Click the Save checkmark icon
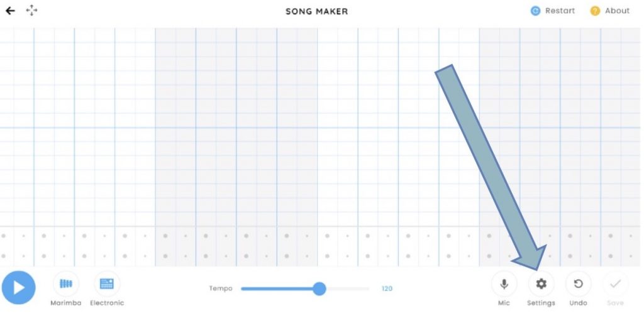 click(615, 284)
